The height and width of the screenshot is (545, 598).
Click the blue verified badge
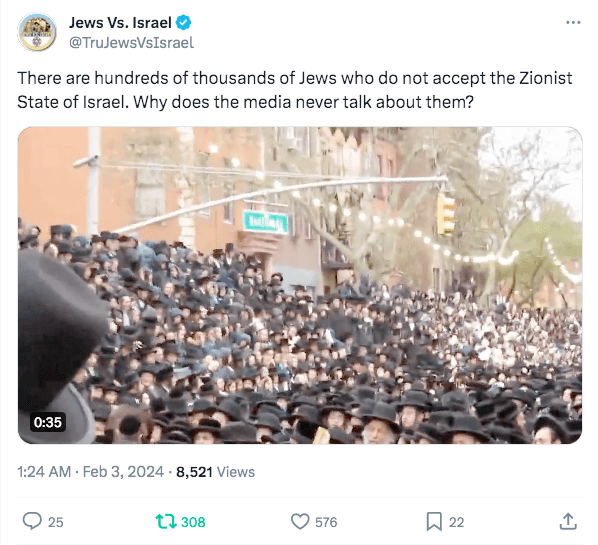(183, 23)
